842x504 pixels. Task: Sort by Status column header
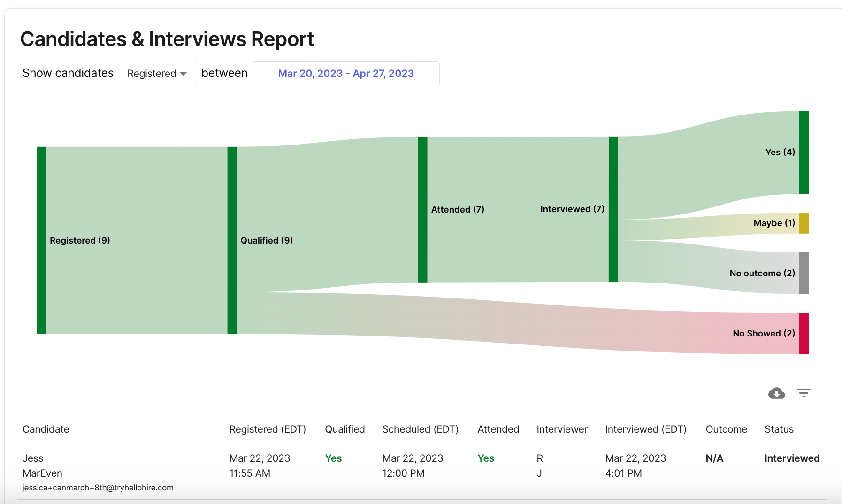click(x=779, y=429)
